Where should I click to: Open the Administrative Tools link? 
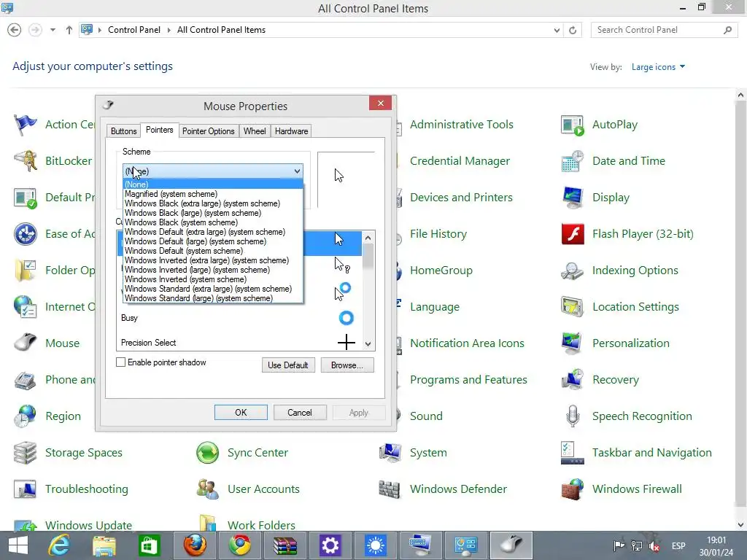point(461,125)
